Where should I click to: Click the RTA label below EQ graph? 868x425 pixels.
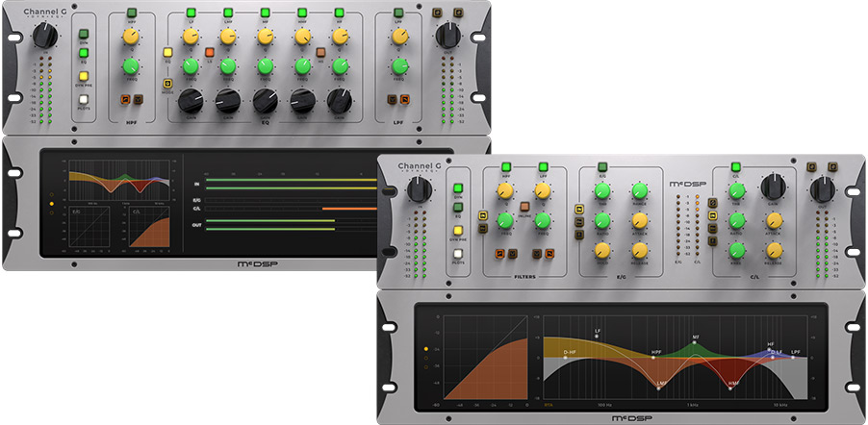[549, 405]
